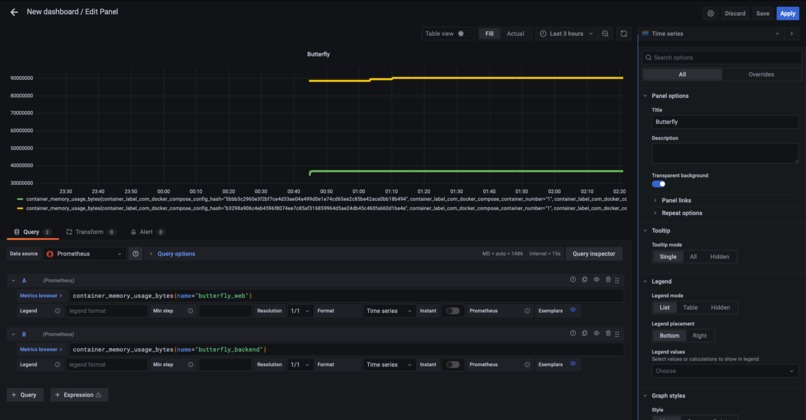This screenshot has width=806, height=420.
Task: Toggle Table view switch
Action: point(461,34)
